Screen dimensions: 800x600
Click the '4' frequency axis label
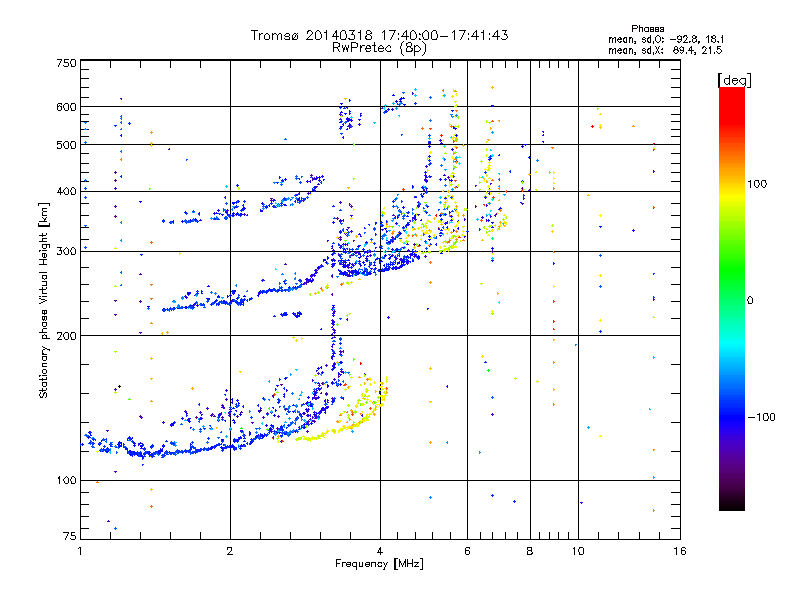[380, 551]
